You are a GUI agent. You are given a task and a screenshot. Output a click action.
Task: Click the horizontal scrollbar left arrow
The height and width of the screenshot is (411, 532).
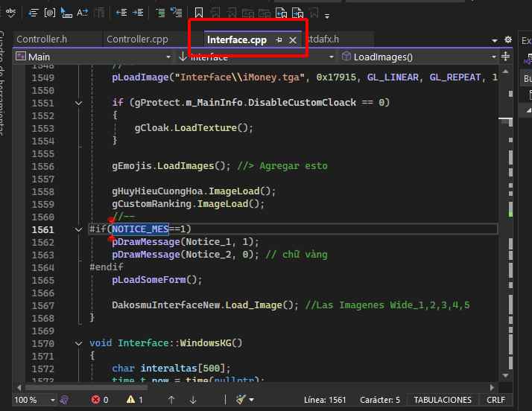tap(19, 387)
